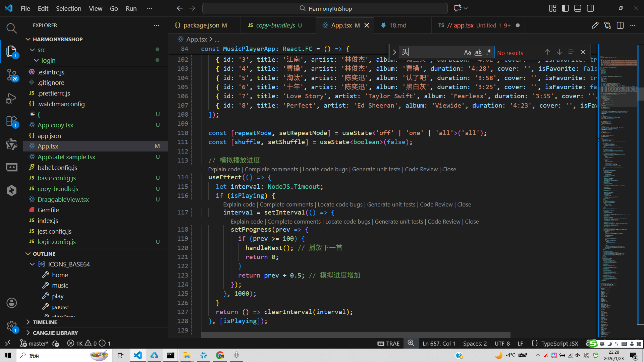Toggle Use Regular Expression in find widget
The width and height of the screenshot is (644, 362).
tap(489, 52)
